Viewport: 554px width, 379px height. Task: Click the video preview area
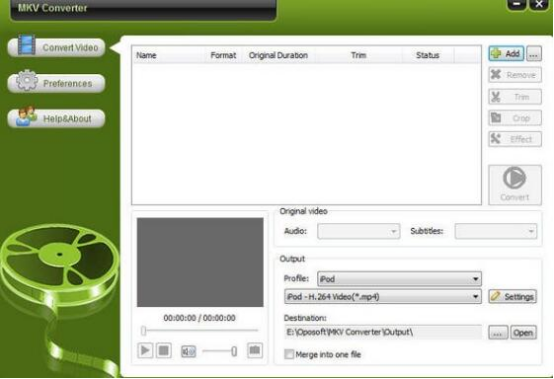coord(200,262)
